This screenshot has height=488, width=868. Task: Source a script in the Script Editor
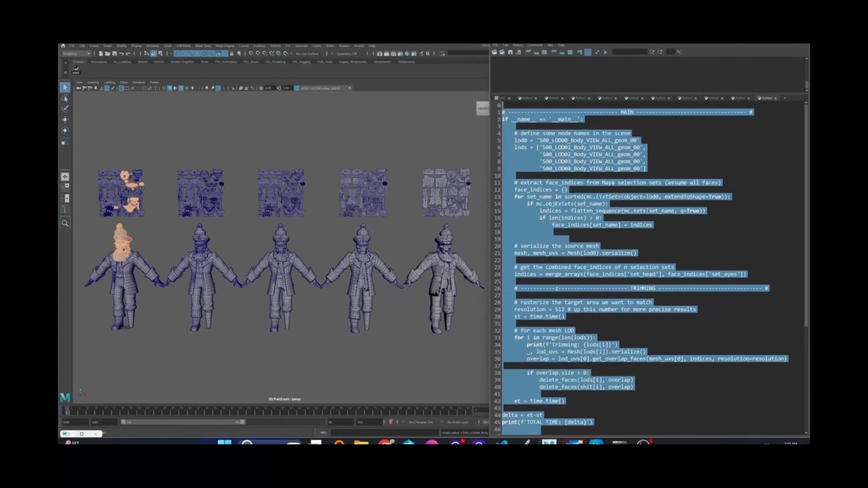[x=502, y=52]
